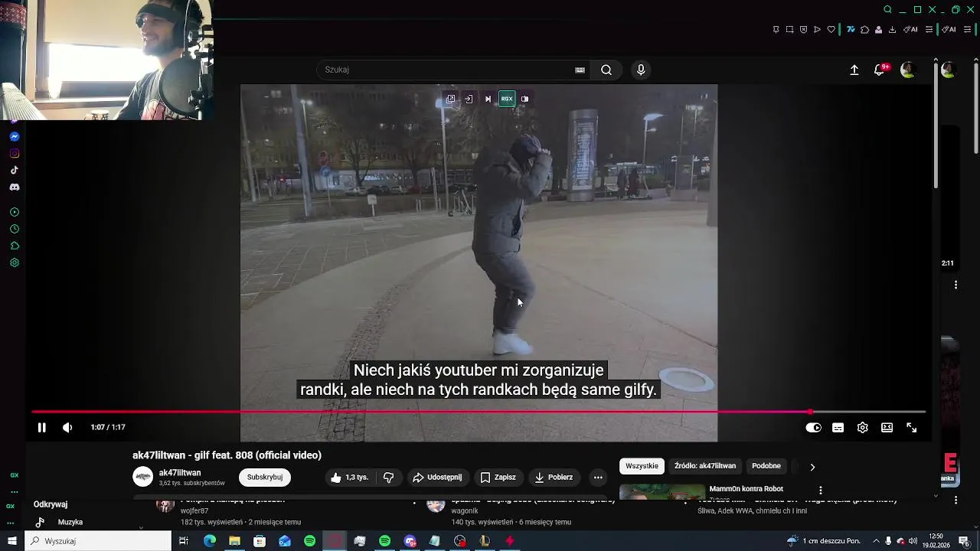Click the browser snapshot icon in the address bar
The height and width of the screenshot is (551, 980).
click(x=789, y=30)
